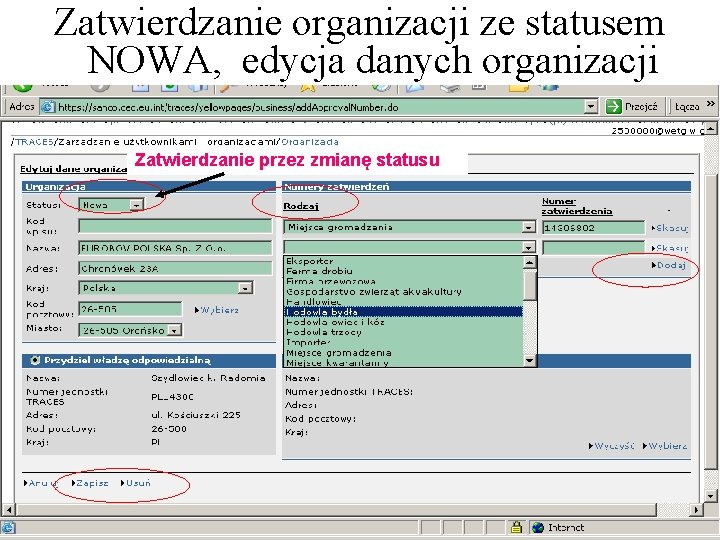
Task: Click the Przydziel władzę odpowiedzialną header icon
Action: click(35, 360)
